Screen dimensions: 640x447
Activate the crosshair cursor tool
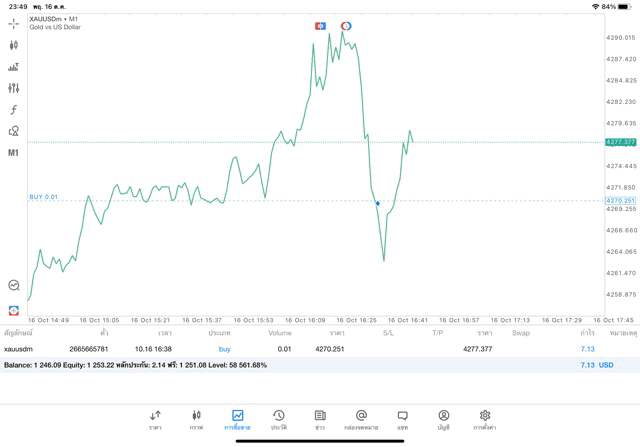pos(13,24)
